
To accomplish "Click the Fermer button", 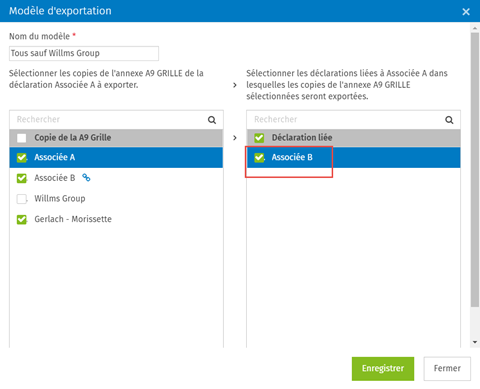I will click(x=447, y=368).
